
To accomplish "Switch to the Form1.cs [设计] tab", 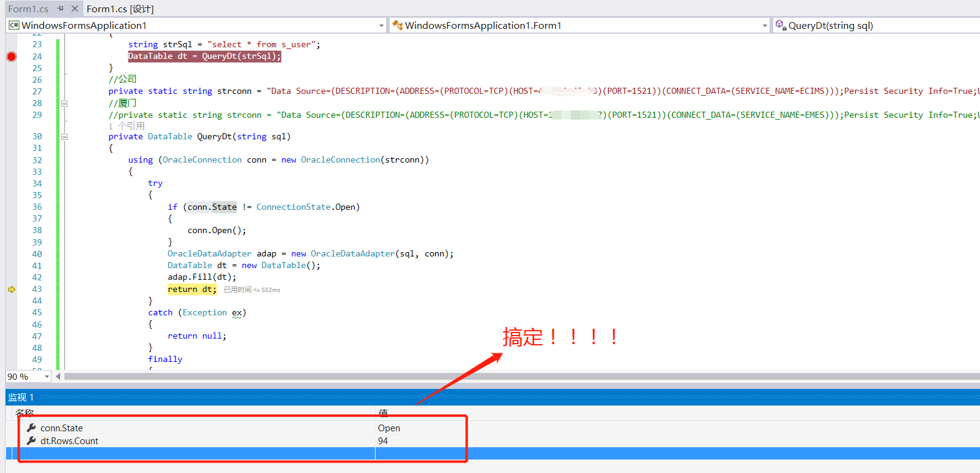I will 120,9.
